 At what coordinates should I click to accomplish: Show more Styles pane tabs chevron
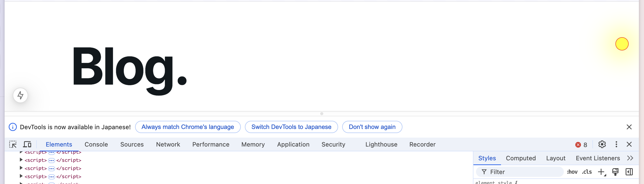[630, 158]
